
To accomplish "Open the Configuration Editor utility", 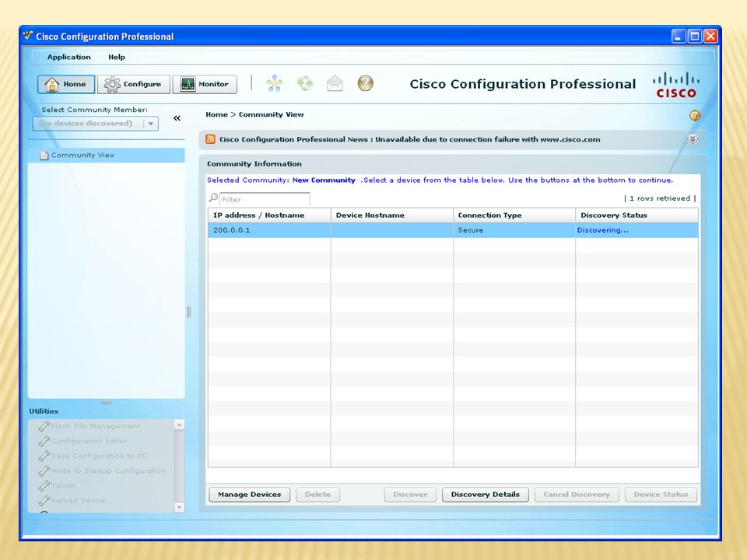I will click(x=83, y=441).
